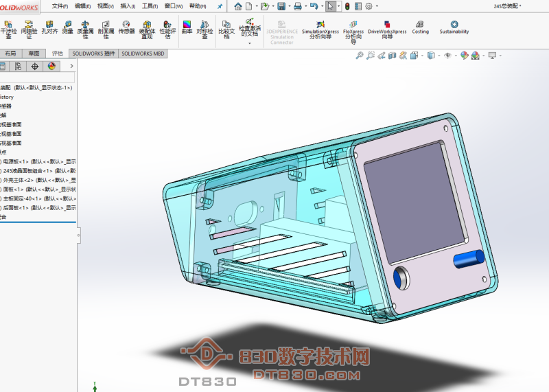
Task: Toggle the rebuild traffic light icon
Action: point(347,6)
